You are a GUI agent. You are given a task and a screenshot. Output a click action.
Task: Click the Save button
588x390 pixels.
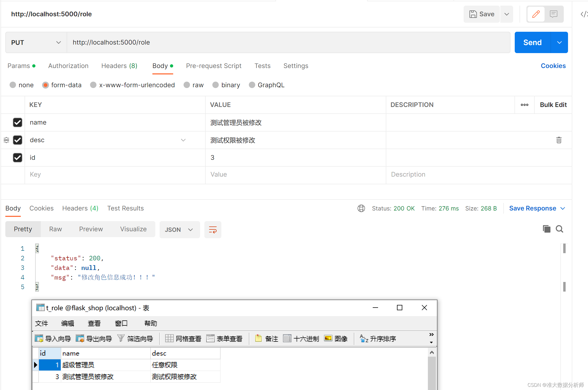[481, 14]
